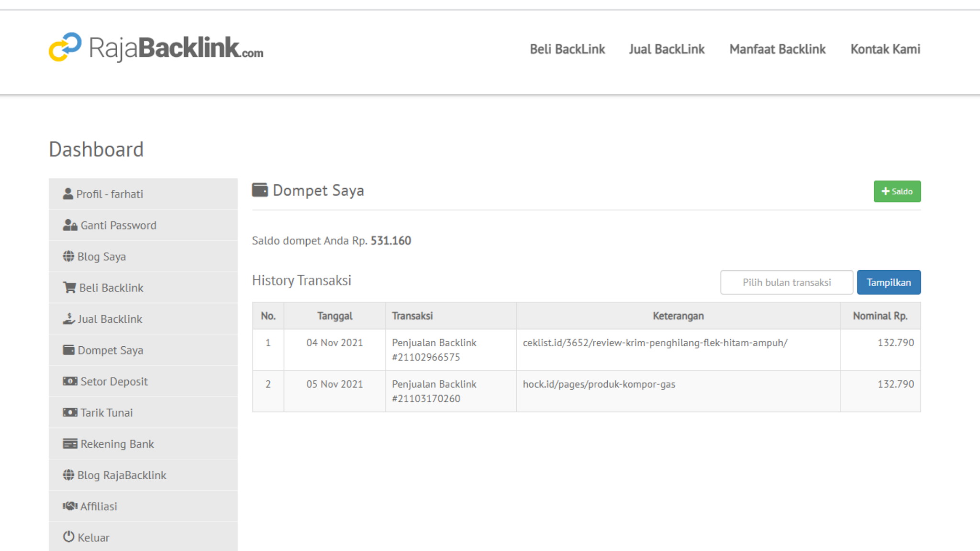The width and height of the screenshot is (980, 551).
Task: Go to Manfaat Backlink menu item
Action: 777,49
